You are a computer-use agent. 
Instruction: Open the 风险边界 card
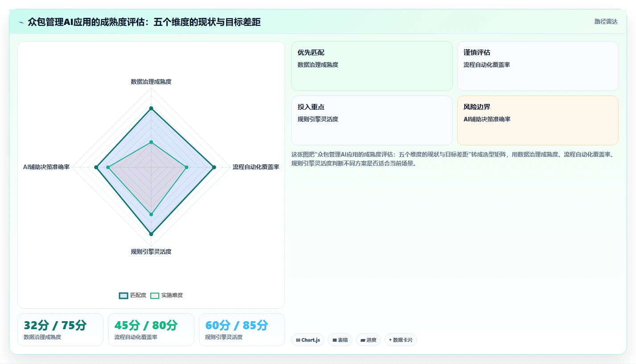[x=538, y=120]
